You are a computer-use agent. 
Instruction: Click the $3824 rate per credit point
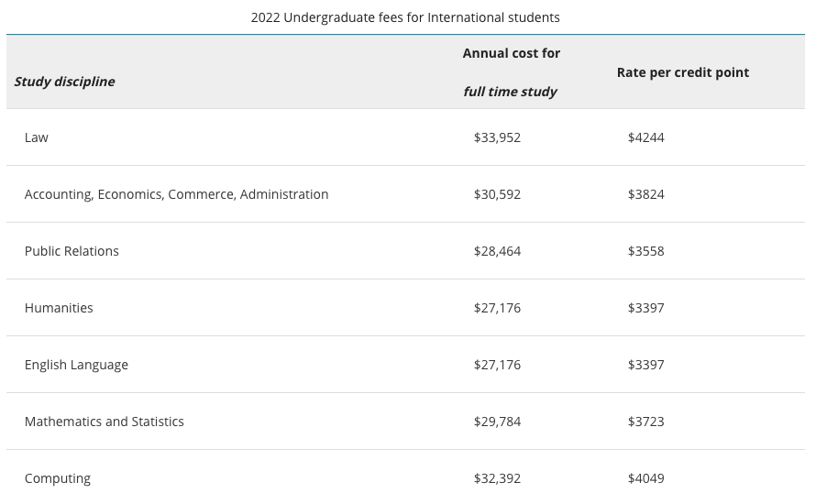645,194
